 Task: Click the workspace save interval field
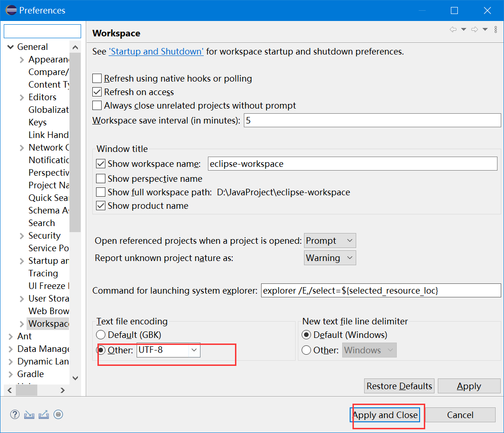click(372, 120)
